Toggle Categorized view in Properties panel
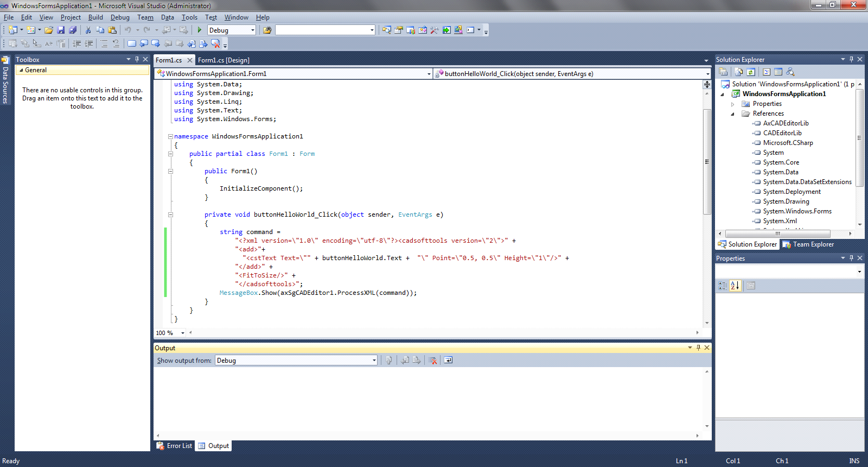Screen dimensions: 868x467 [723, 286]
